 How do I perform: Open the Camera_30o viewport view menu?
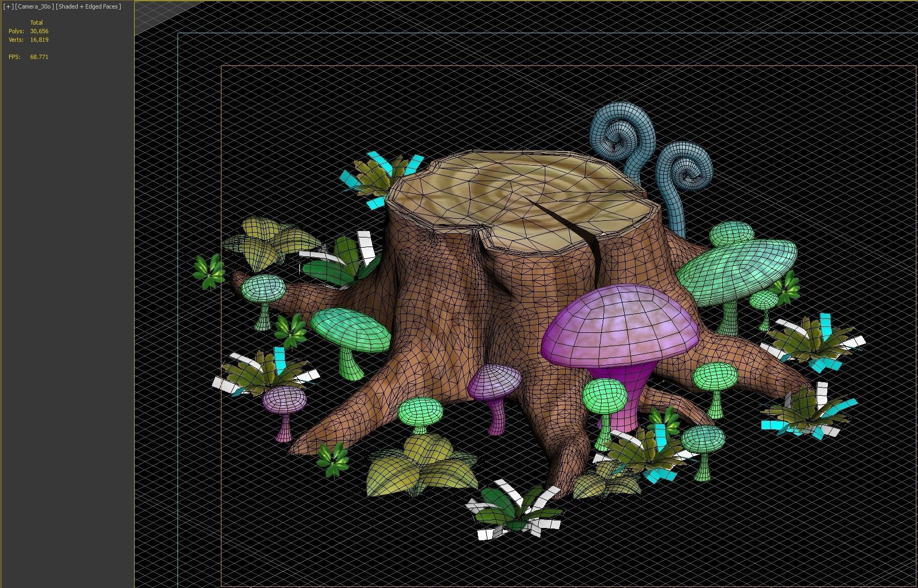point(34,6)
